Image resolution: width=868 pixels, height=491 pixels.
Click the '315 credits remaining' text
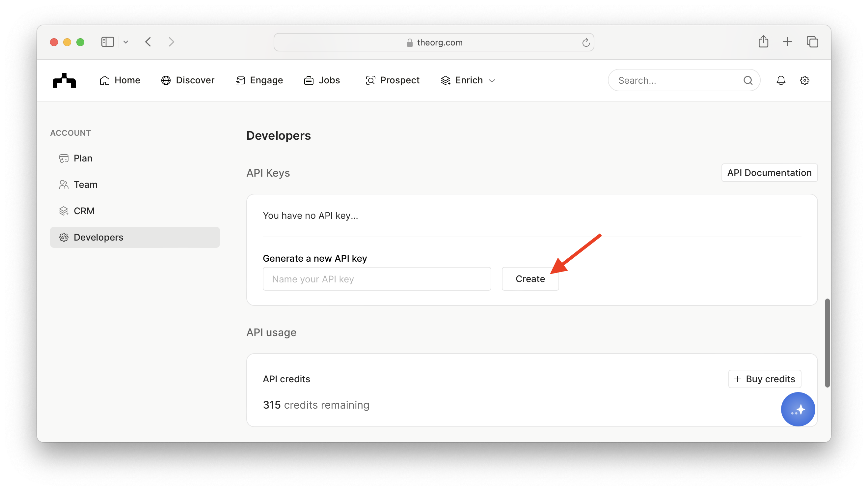[316, 405]
